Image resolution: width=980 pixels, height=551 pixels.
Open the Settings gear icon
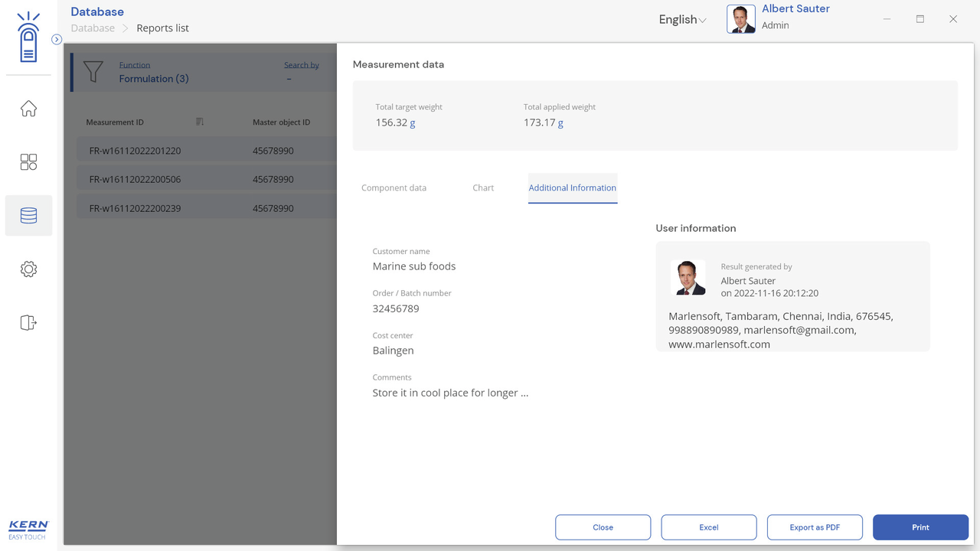point(28,269)
